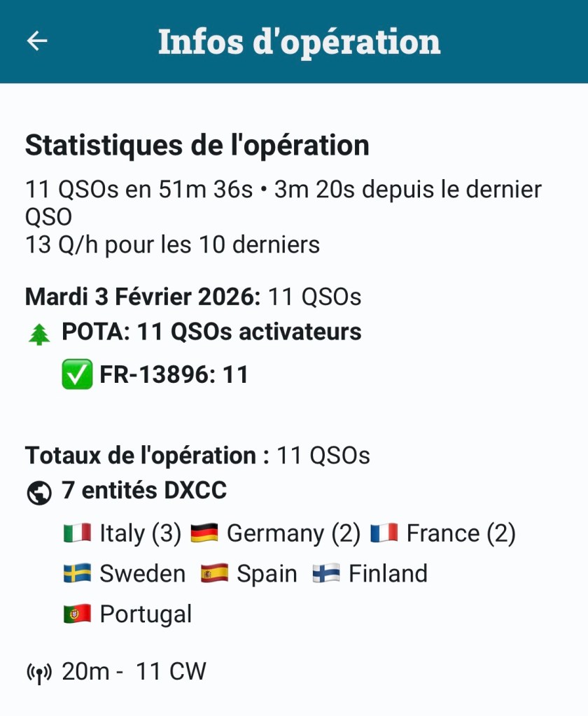Click the globe icon for DXCC entities
Viewport: 588px width, 716px height.
(x=39, y=493)
